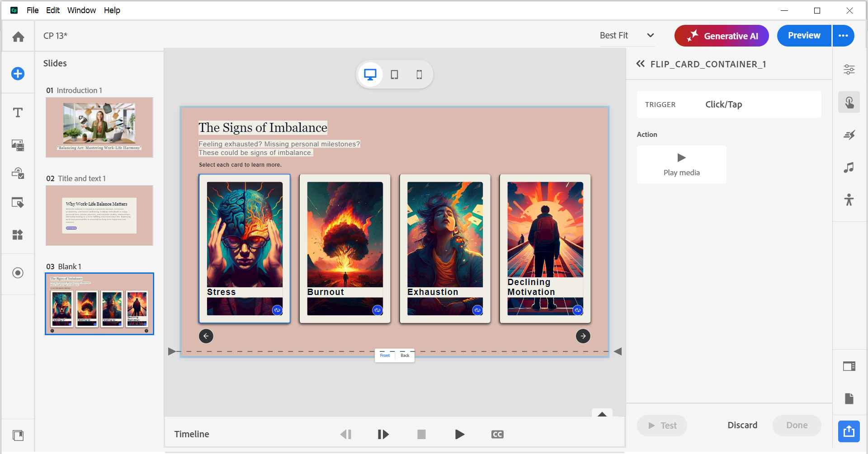Open the Animations lightning icon
Screen dimensions: 868x454
[x=849, y=135]
